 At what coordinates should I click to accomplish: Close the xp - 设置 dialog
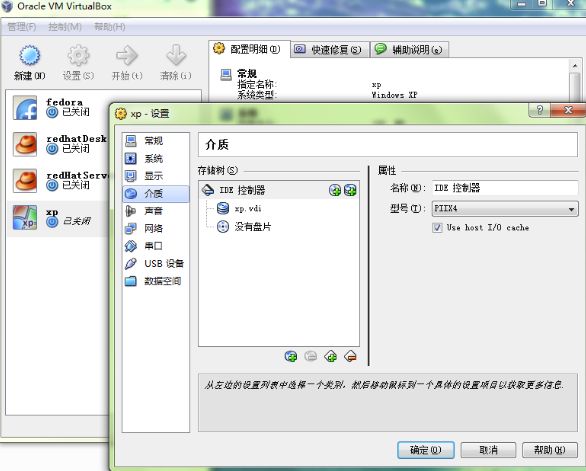(x=568, y=110)
